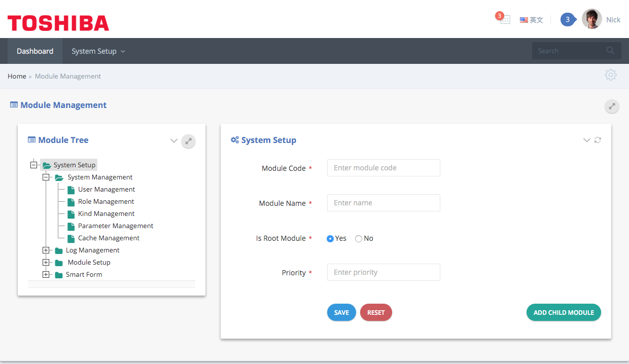Click the page settings gear icon

coord(610,75)
